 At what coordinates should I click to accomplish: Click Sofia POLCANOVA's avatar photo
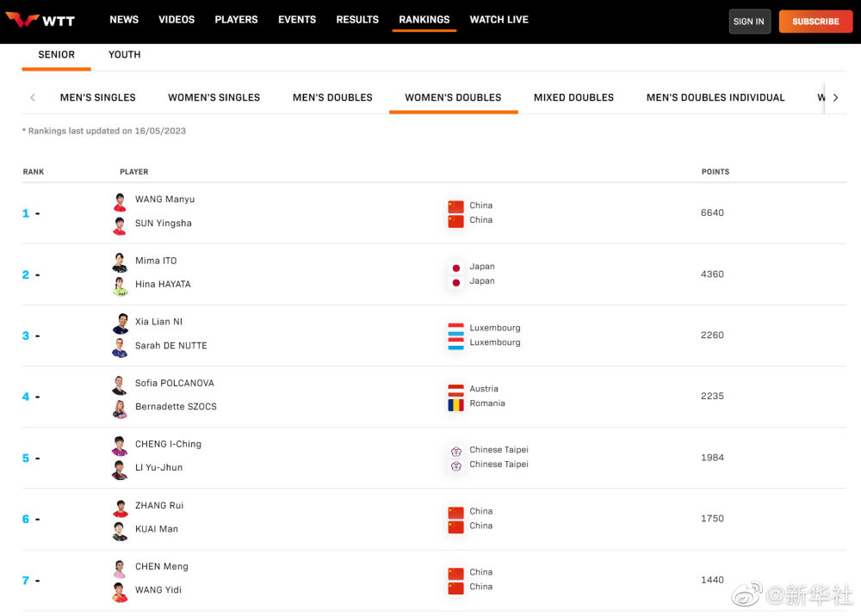coord(121,385)
